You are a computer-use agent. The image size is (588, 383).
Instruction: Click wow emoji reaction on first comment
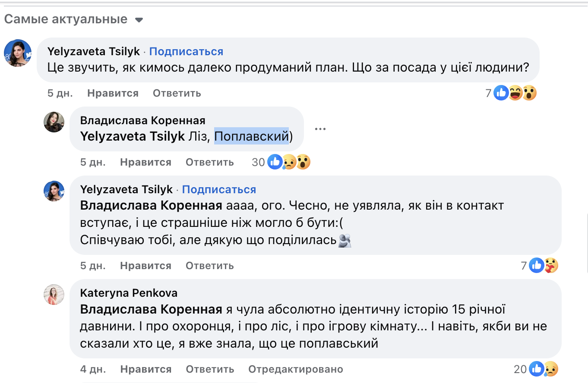pyautogui.click(x=529, y=93)
